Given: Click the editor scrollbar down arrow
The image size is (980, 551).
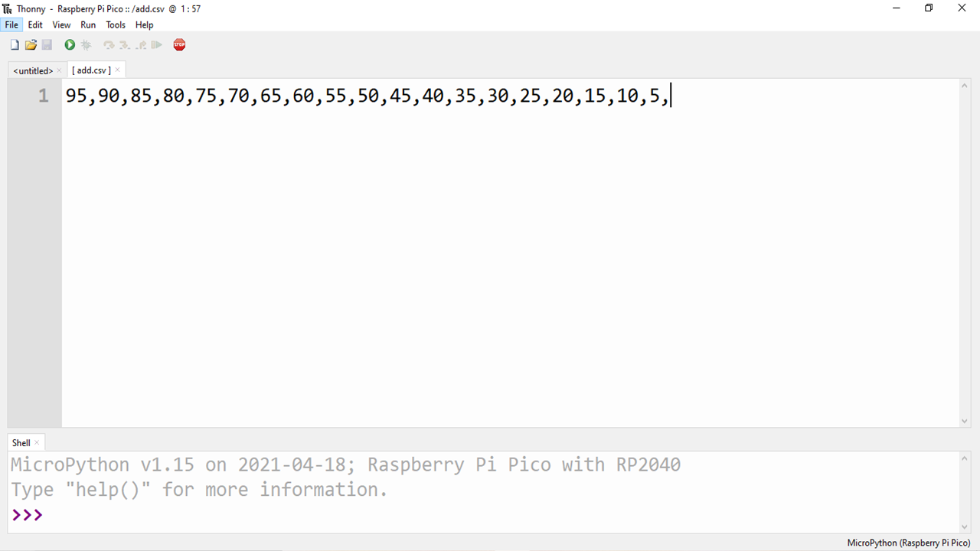Looking at the screenshot, I should (x=965, y=420).
